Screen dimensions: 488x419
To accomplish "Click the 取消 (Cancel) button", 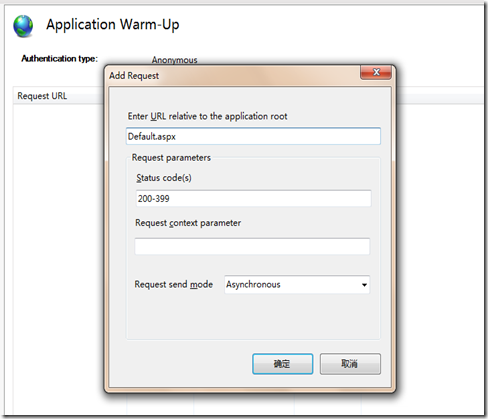I will (350, 364).
